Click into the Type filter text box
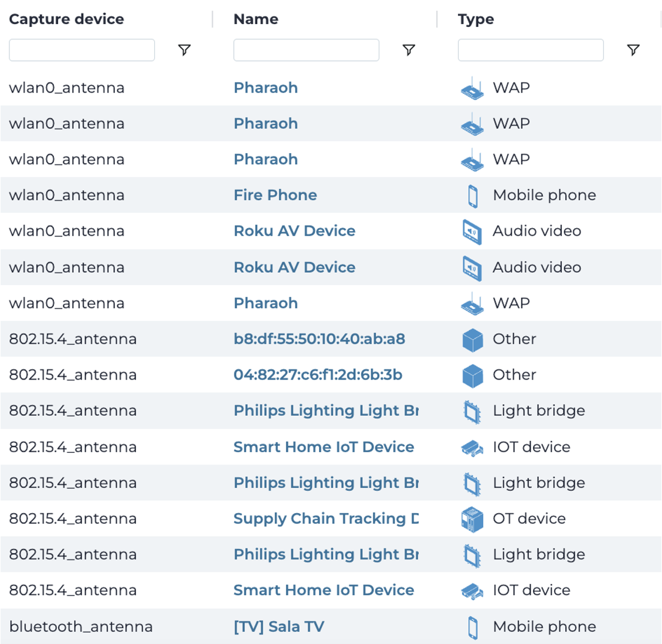The image size is (662, 644). [531, 50]
